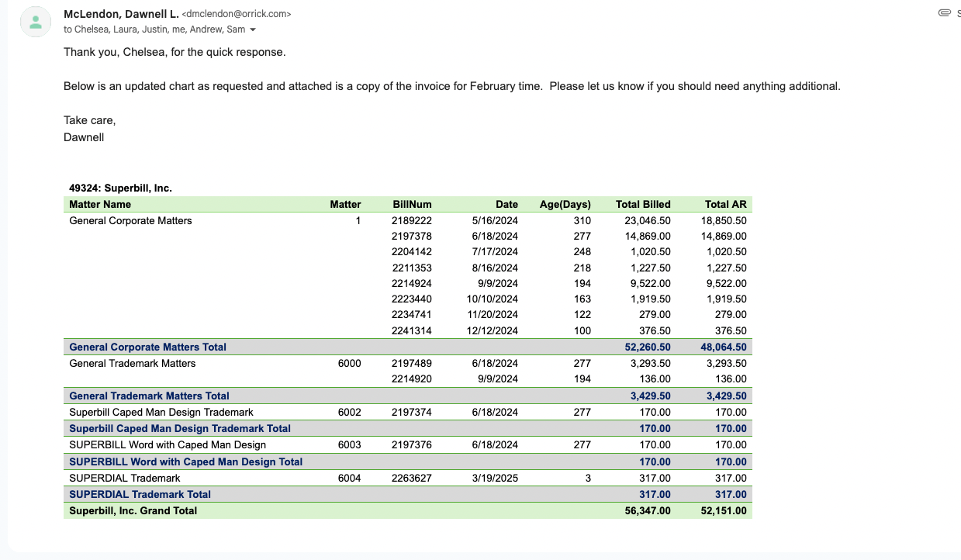Click the 'SUPERBILL Word with Caped Man Design' row label
The width and height of the screenshot is (961, 560).
point(168,444)
